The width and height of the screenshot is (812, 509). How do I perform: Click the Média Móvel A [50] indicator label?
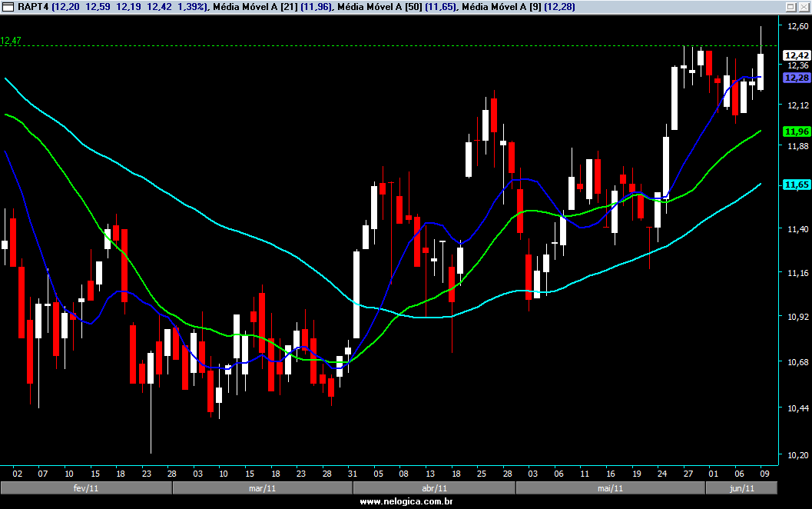pos(379,7)
